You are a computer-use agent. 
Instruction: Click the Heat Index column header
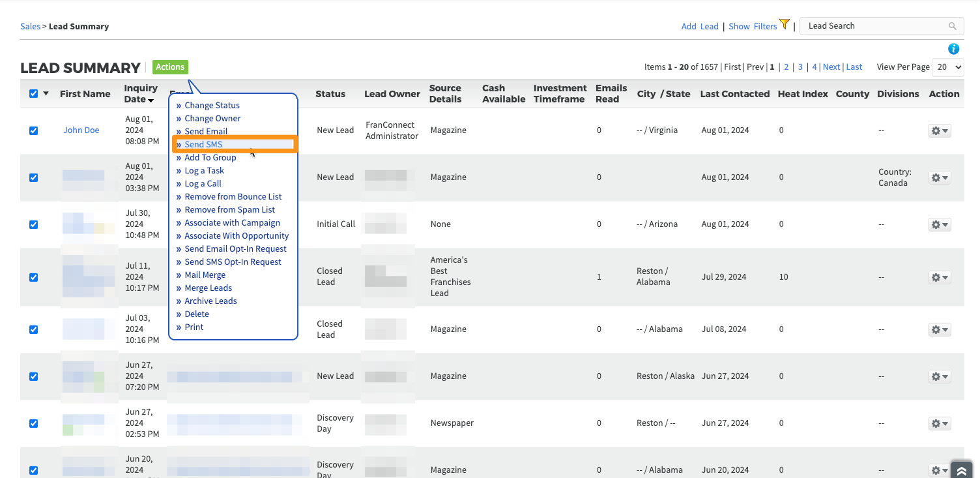[803, 94]
